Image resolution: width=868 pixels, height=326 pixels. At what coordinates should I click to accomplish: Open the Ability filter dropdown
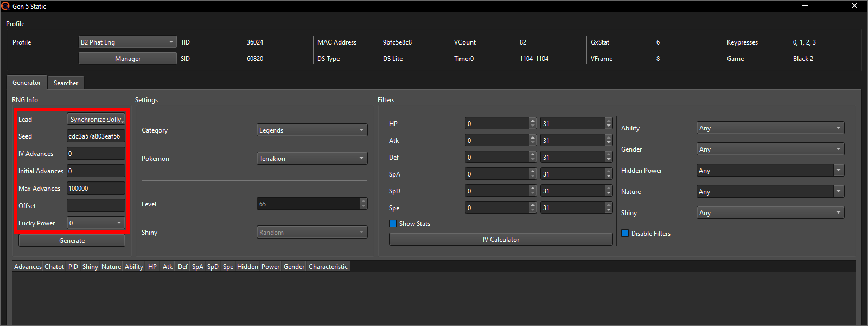[770, 128]
